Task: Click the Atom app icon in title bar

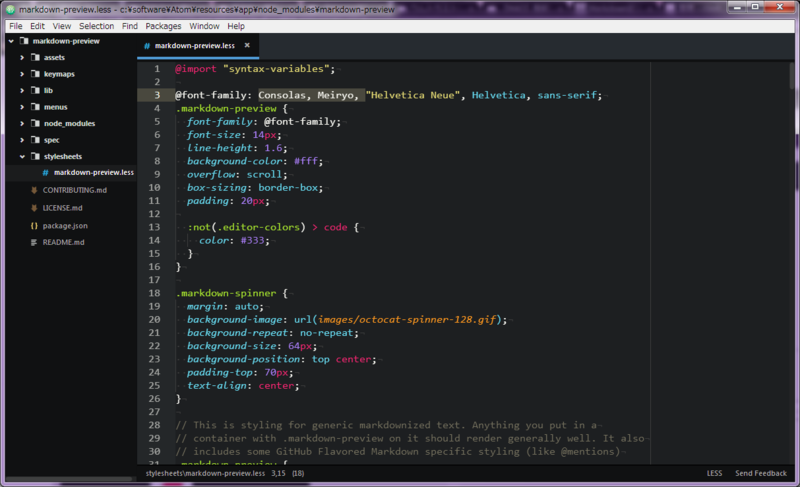Action: coord(10,9)
